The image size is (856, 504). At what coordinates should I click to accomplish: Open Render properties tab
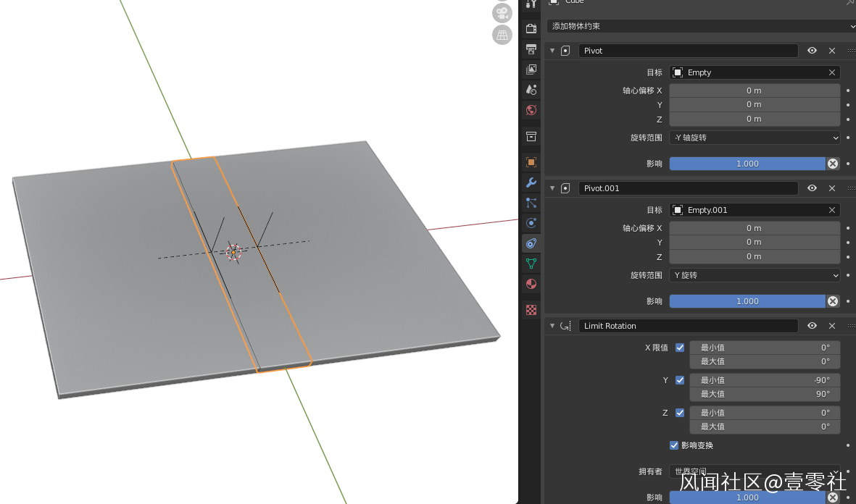click(531, 29)
